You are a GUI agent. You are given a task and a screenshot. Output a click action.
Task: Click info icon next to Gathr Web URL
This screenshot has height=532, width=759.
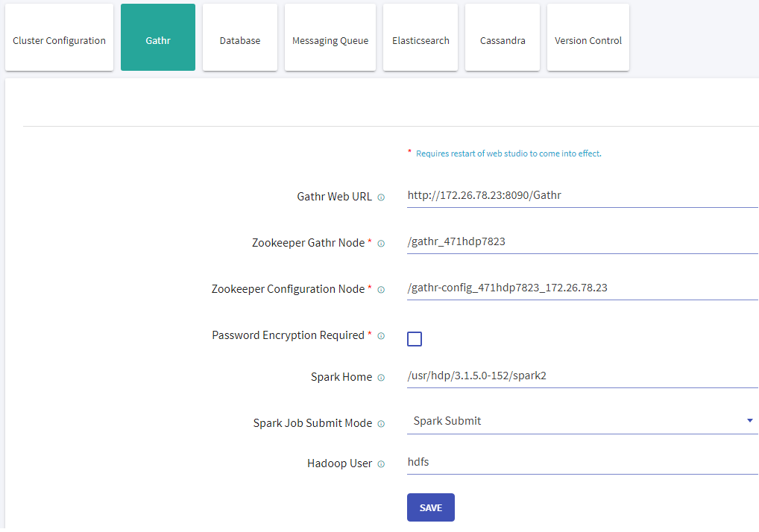pyautogui.click(x=381, y=197)
